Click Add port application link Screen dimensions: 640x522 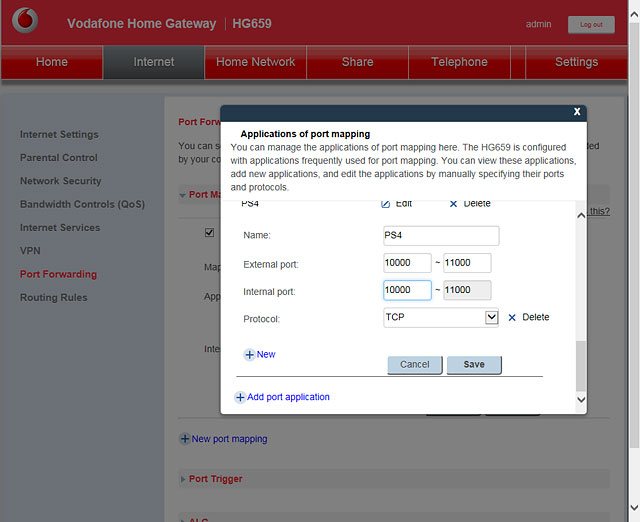click(x=288, y=397)
